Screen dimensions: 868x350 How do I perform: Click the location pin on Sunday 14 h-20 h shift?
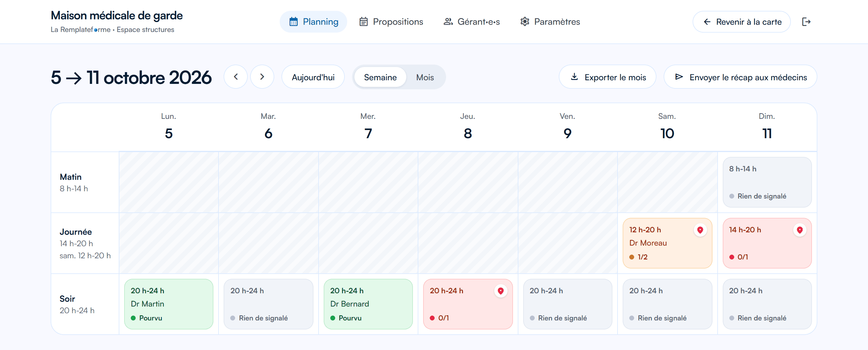coord(800,230)
